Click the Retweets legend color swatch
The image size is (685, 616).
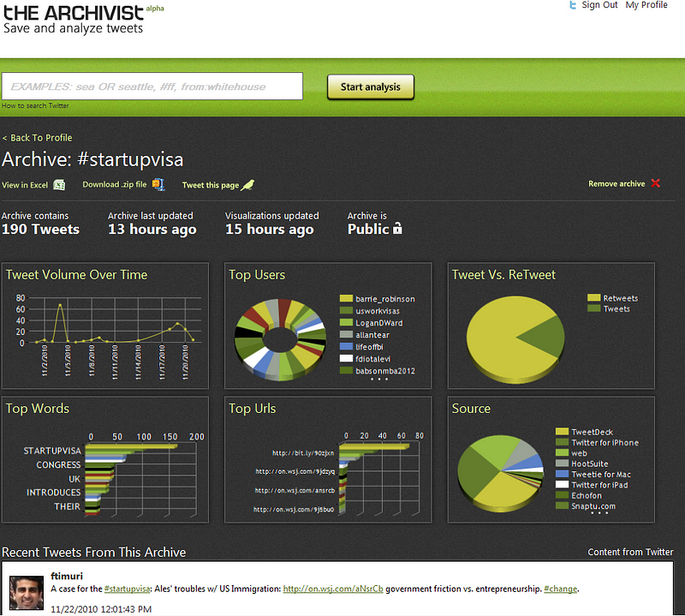(594, 298)
